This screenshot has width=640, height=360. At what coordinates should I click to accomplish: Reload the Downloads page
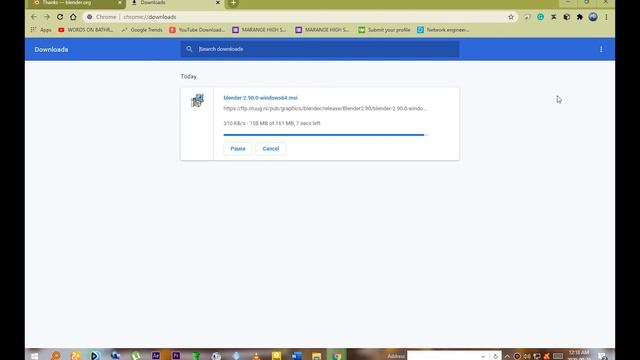(60, 17)
